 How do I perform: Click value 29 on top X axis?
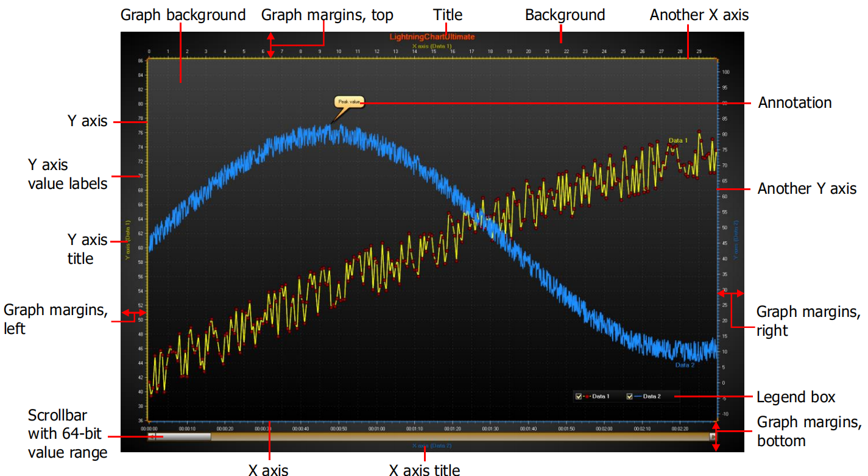point(699,52)
